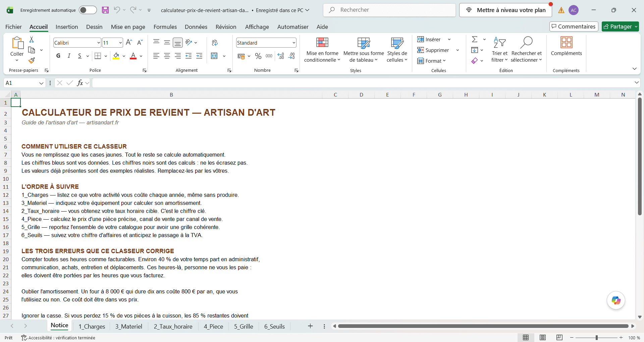Click the Thousands separator 000 icon

(269, 56)
